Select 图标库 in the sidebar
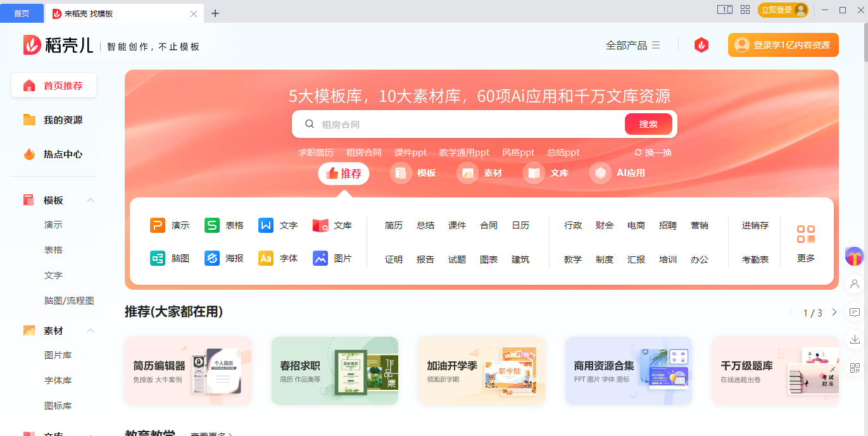868x436 pixels. pos(58,406)
